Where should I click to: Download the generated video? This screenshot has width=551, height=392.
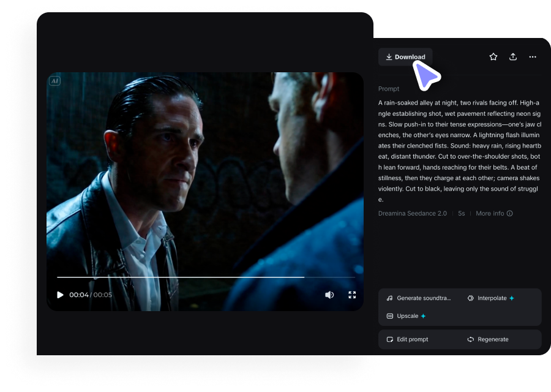point(405,56)
